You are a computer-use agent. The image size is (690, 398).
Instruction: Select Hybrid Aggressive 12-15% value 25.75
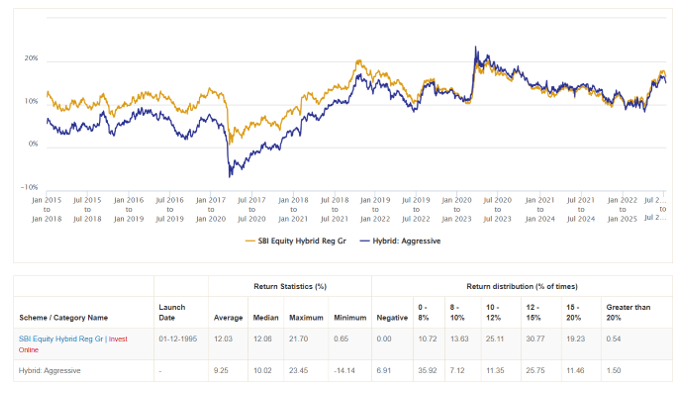pos(535,371)
